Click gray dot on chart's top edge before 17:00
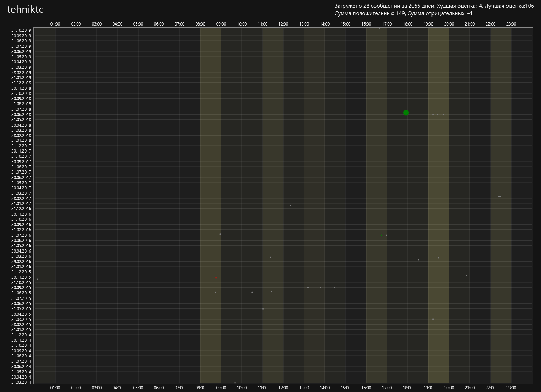This screenshot has height=392, width=541. click(380, 28)
